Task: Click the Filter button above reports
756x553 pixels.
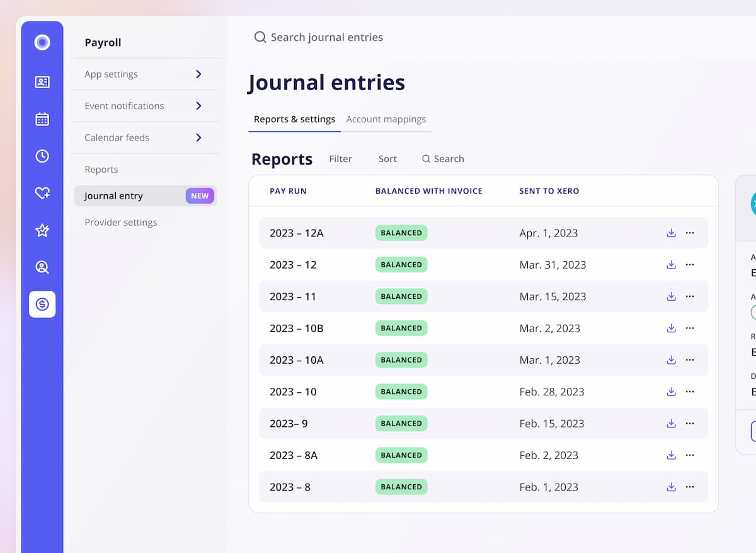Action: (340, 159)
